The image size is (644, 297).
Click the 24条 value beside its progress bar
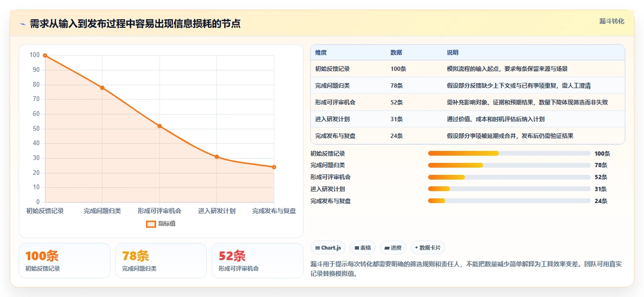click(x=601, y=201)
